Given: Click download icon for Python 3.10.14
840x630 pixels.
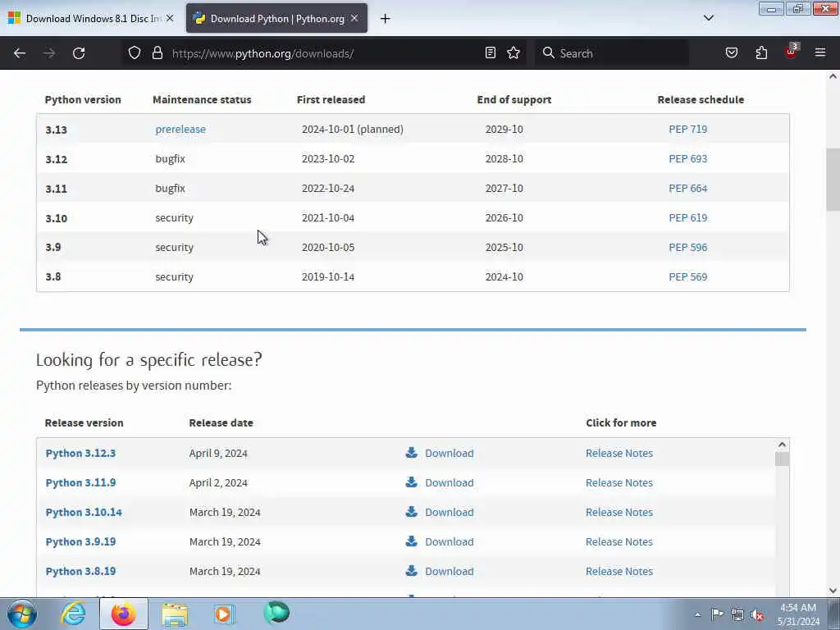Looking at the screenshot, I should tap(412, 512).
